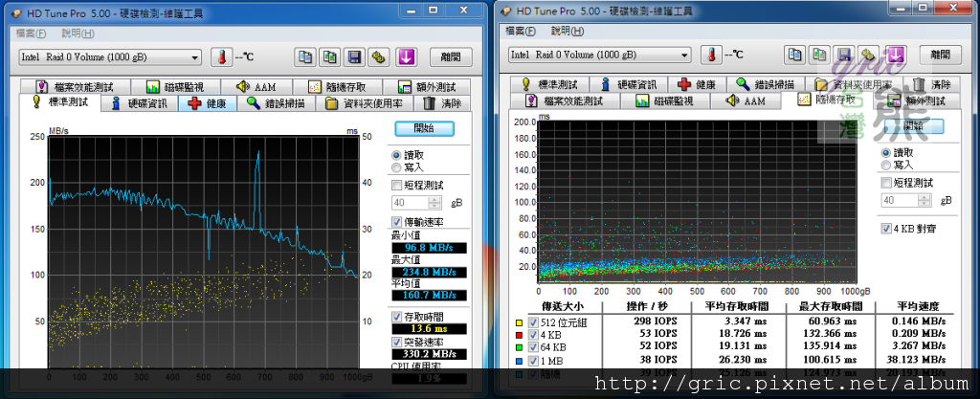980x399 pixels.
Task: Open the AAM tab in the right window
Action: (x=746, y=100)
